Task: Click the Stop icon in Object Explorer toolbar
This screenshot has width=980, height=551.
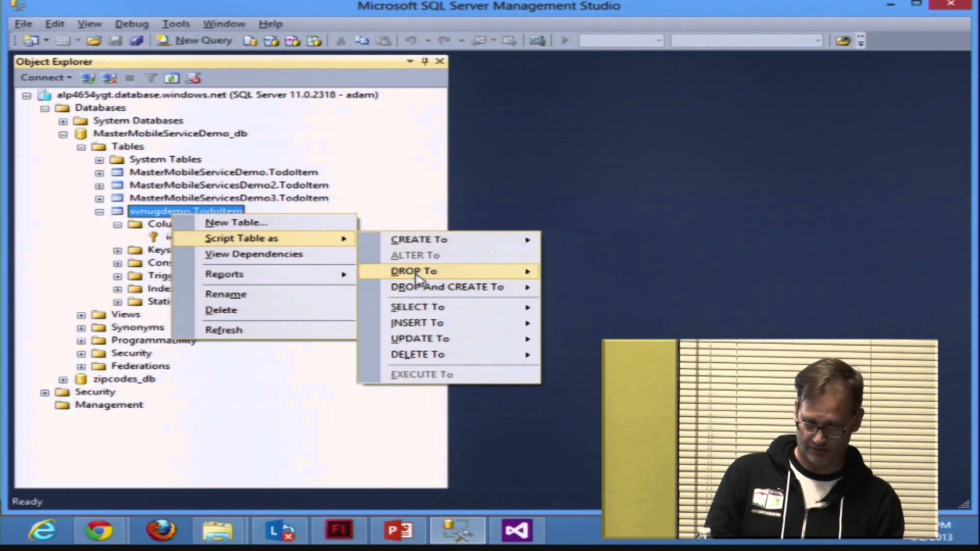Action: click(130, 78)
